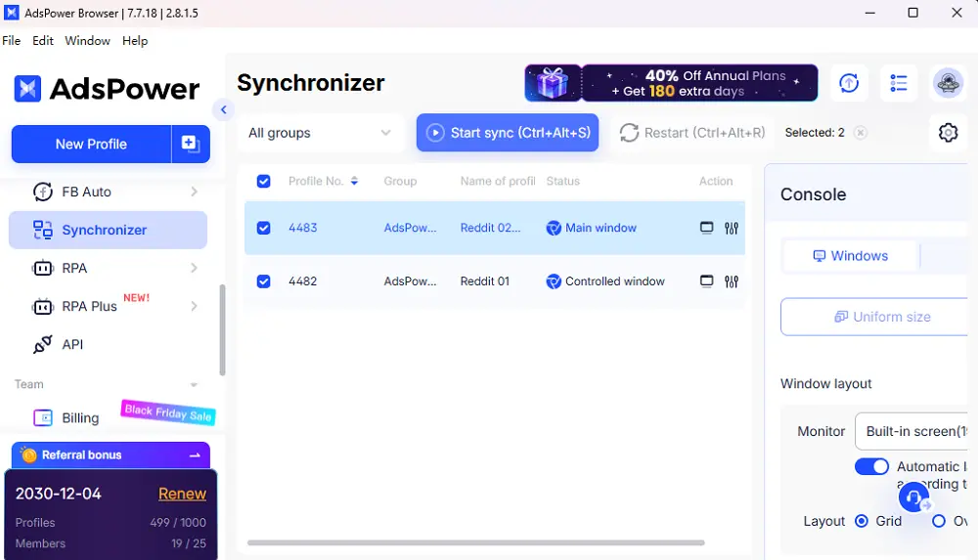Toggle the select-all profiles checkbox
978x560 pixels.
click(x=264, y=181)
